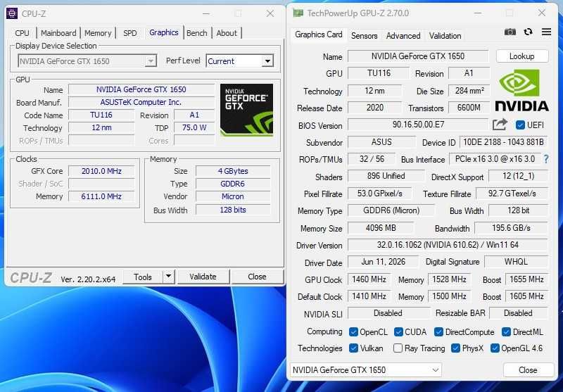The height and width of the screenshot is (392, 563).
Task: Toggle the UEFI checkbox
Action: 520,125
